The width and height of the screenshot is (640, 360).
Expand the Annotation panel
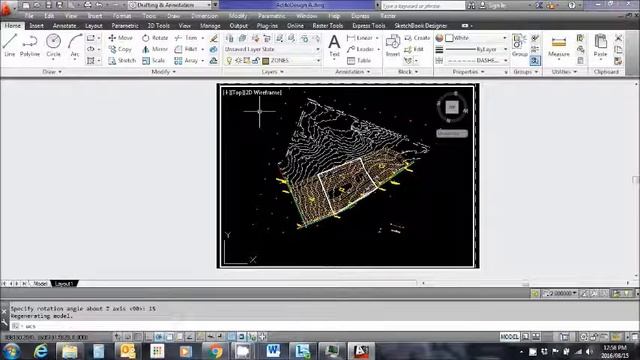(x=353, y=72)
